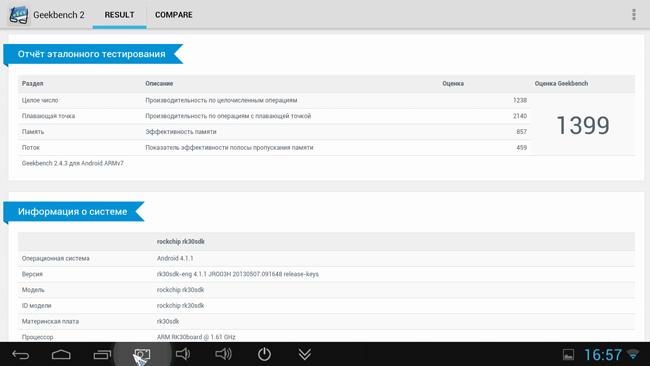Click the 'Android 4.1.1' value
The height and width of the screenshot is (366, 650).
point(175,258)
